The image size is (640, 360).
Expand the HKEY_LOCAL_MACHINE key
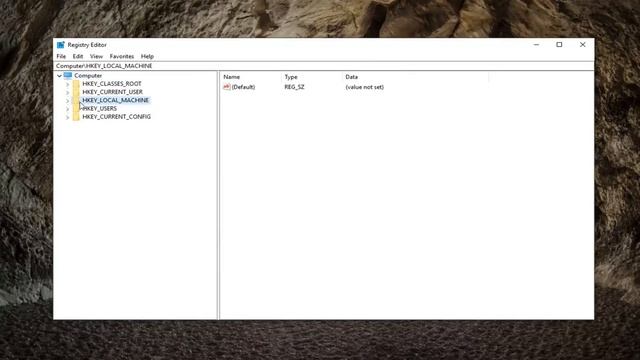(67, 100)
